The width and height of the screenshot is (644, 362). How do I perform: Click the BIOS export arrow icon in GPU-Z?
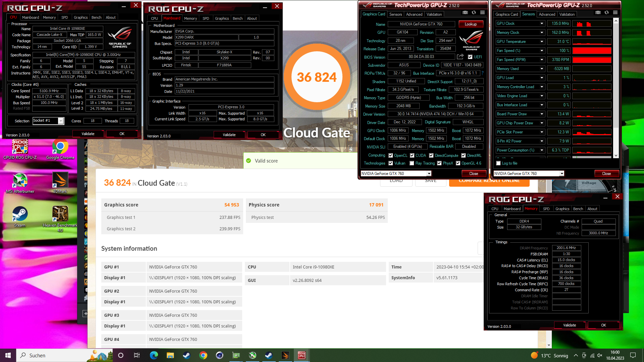460,57
